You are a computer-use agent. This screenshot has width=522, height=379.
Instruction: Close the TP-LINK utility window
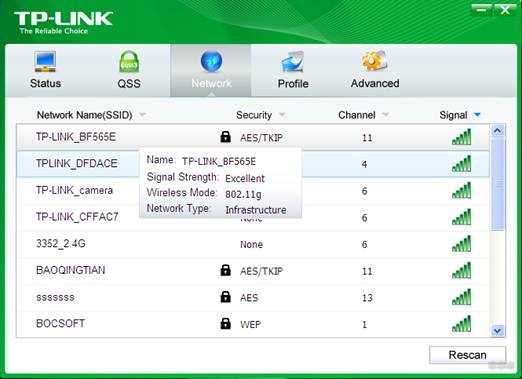tap(505, 9)
